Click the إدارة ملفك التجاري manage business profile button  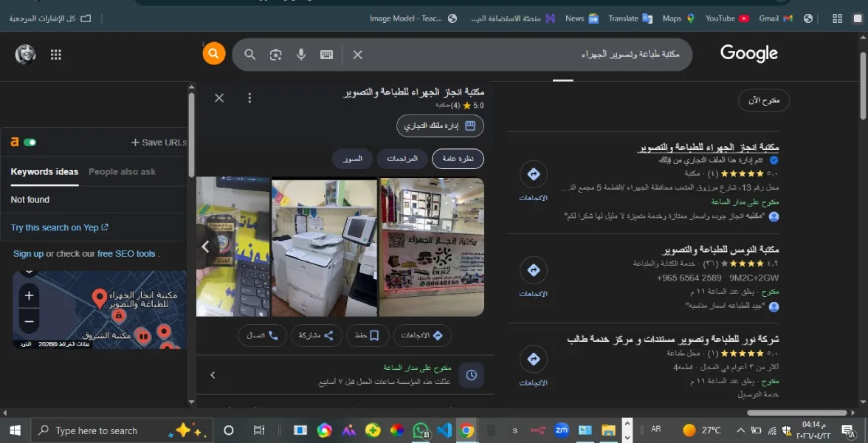440,126
